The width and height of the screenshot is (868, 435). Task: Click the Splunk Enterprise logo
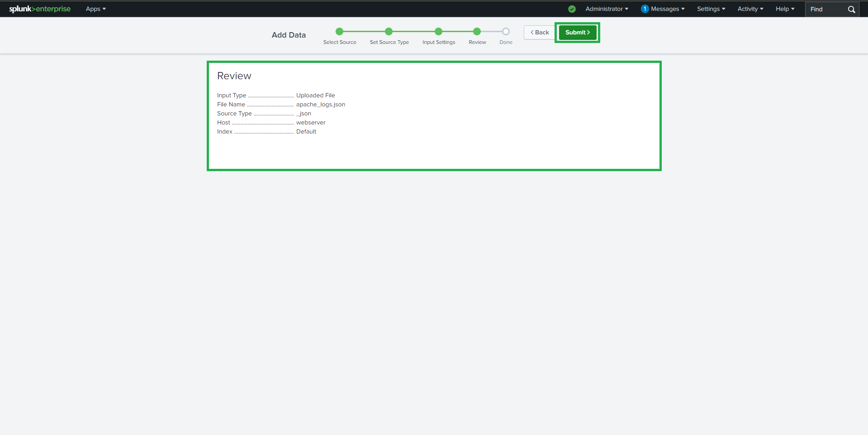pos(40,9)
